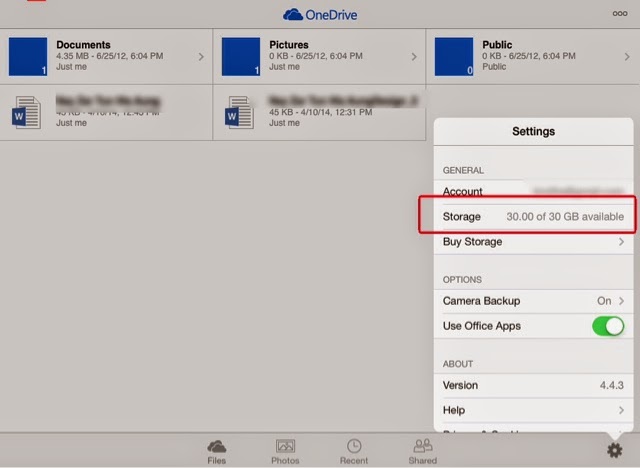
Task: Expand the Pictures folder chevron
Action: tap(414, 57)
